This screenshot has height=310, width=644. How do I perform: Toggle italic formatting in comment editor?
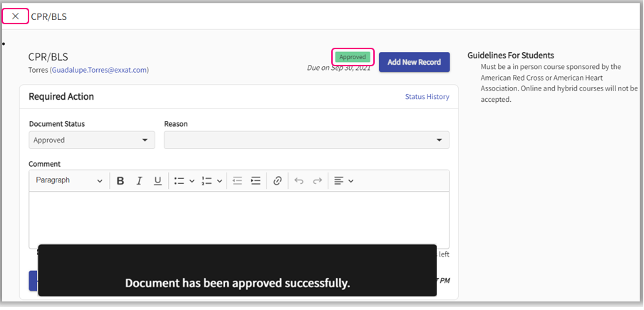point(140,181)
